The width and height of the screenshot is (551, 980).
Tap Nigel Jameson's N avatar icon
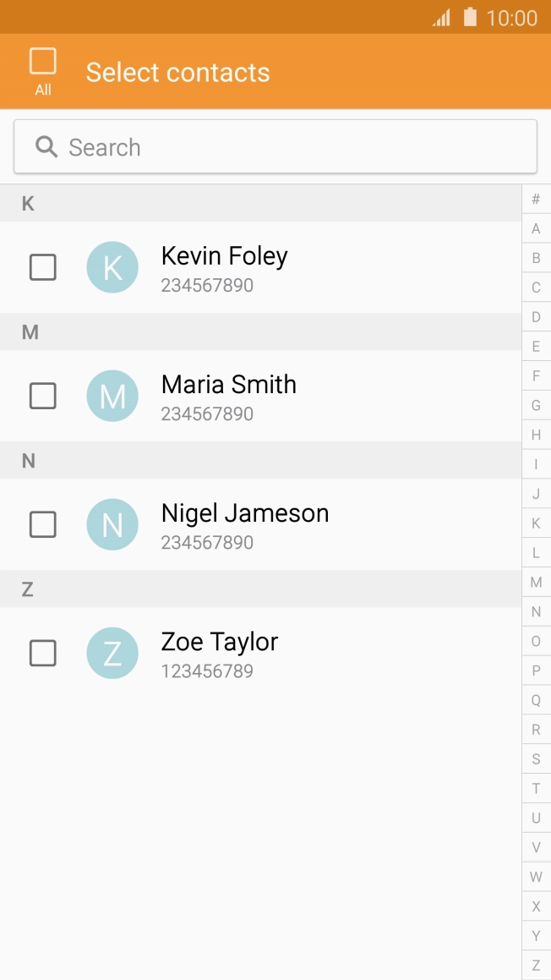112,524
